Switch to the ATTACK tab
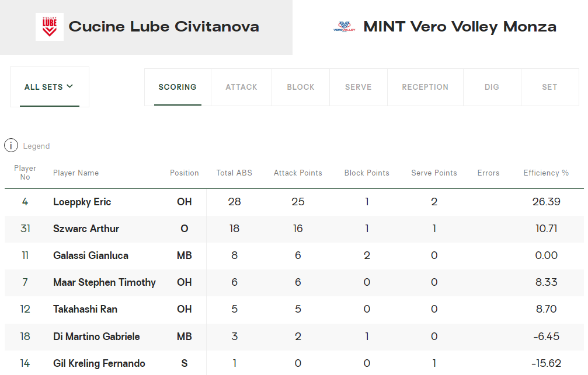 click(242, 87)
